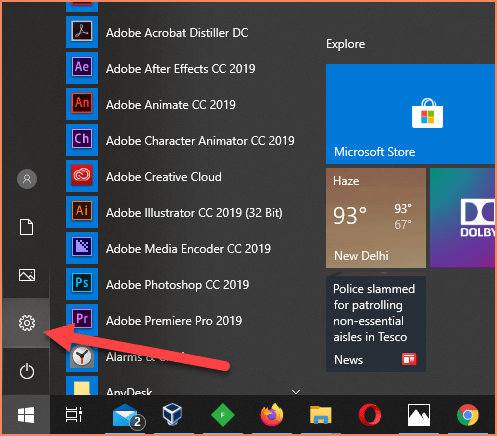Screen dimensions: 497x436
Task: Click the Windows Start button
Action: (x=26, y=415)
